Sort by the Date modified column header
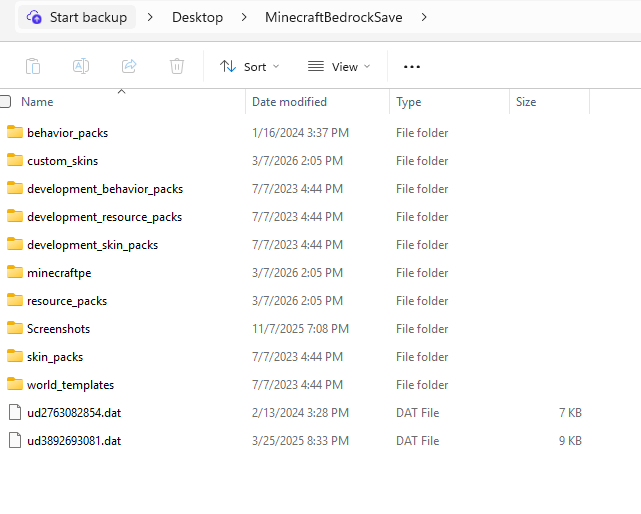 289,102
